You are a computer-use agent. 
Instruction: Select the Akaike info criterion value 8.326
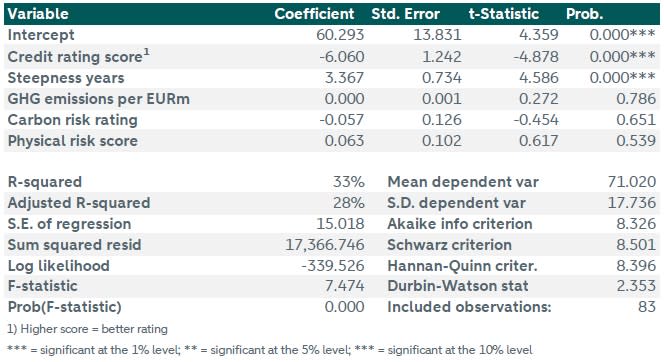[636, 224]
